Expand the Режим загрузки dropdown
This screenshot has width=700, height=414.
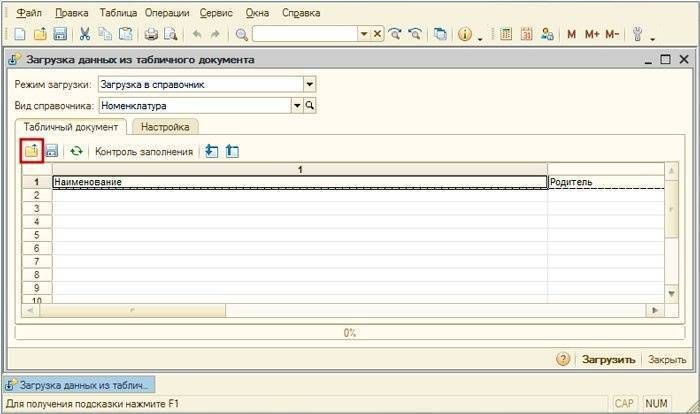point(310,84)
